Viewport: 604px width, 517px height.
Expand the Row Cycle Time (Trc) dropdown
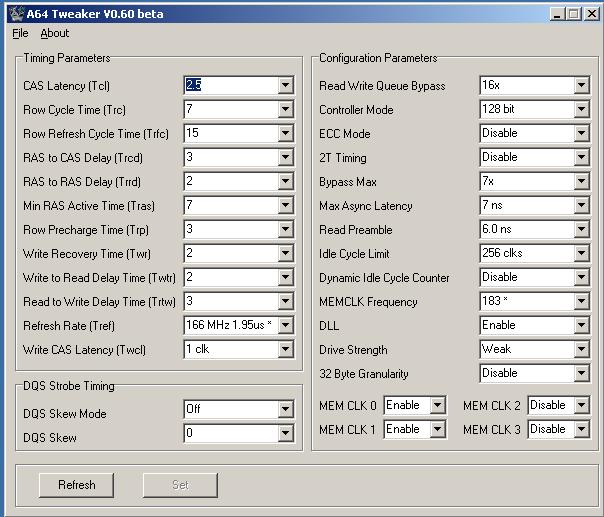pyautogui.click(x=285, y=109)
